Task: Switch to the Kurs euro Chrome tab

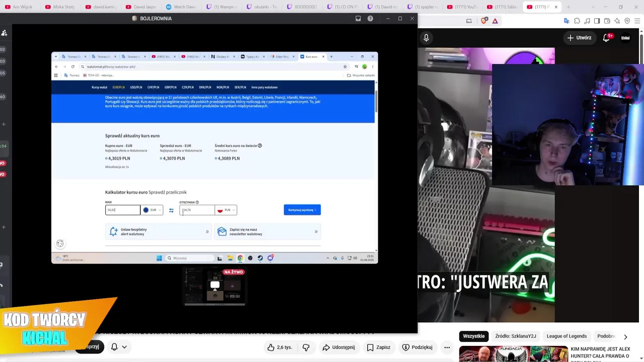Action: pyautogui.click(x=312, y=56)
